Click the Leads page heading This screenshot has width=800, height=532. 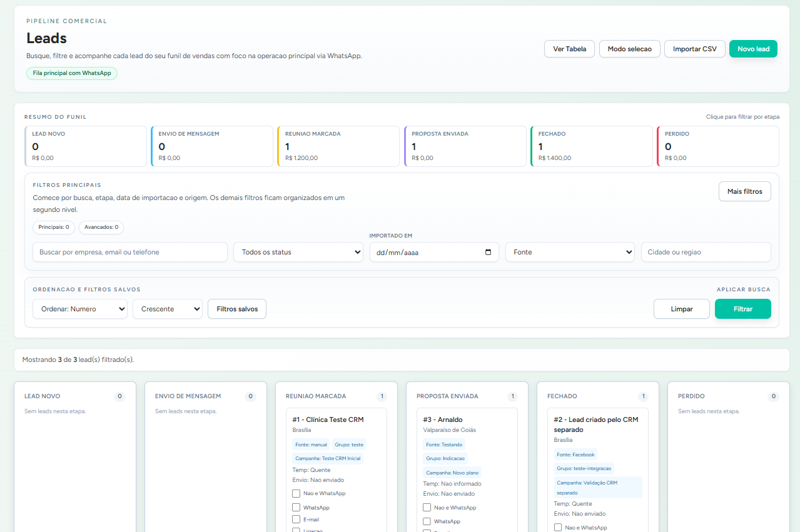pos(46,38)
